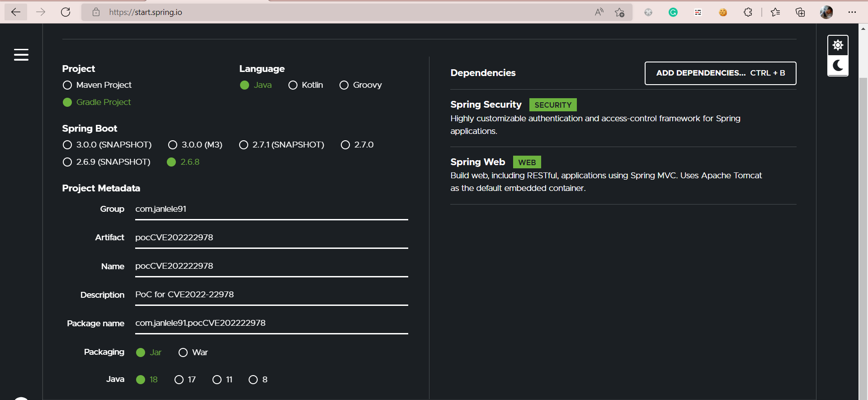The width and height of the screenshot is (868, 400).
Task: Switch to light theme with sun icon
Action: tap(838, 45)
